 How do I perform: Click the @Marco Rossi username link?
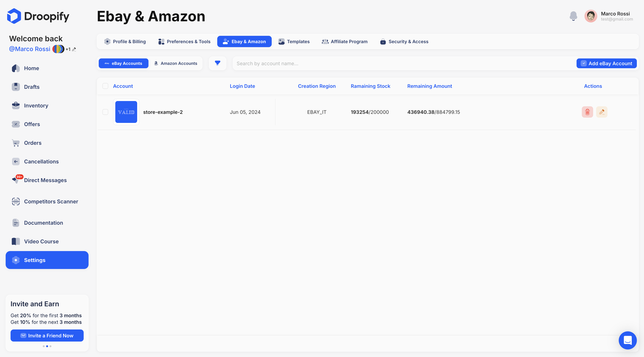tap(30, 49)
